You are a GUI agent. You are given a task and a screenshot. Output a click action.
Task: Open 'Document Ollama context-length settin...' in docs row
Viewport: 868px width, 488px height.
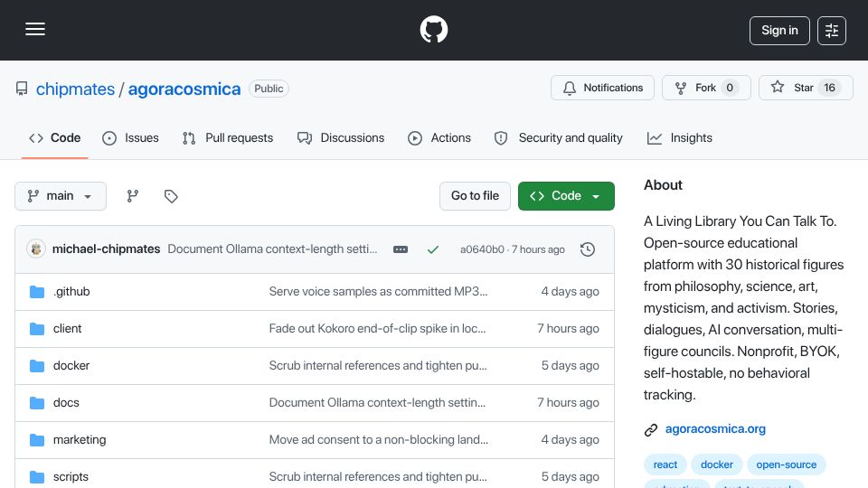(377, 403)
